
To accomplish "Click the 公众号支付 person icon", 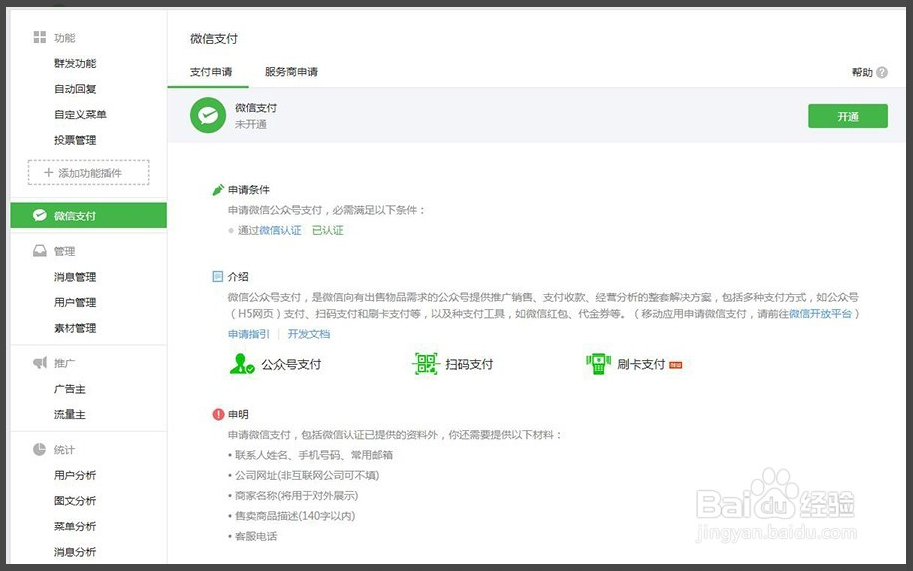I will coord(242,364).
